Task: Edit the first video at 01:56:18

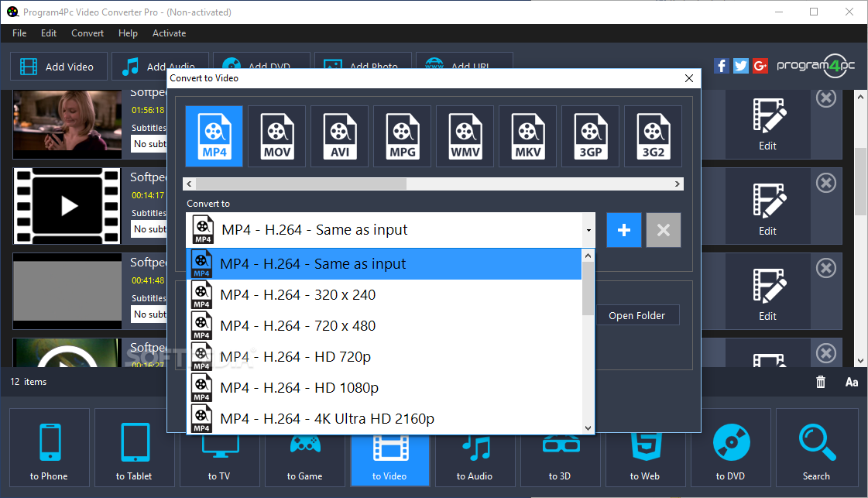Action: coord(768,125)
